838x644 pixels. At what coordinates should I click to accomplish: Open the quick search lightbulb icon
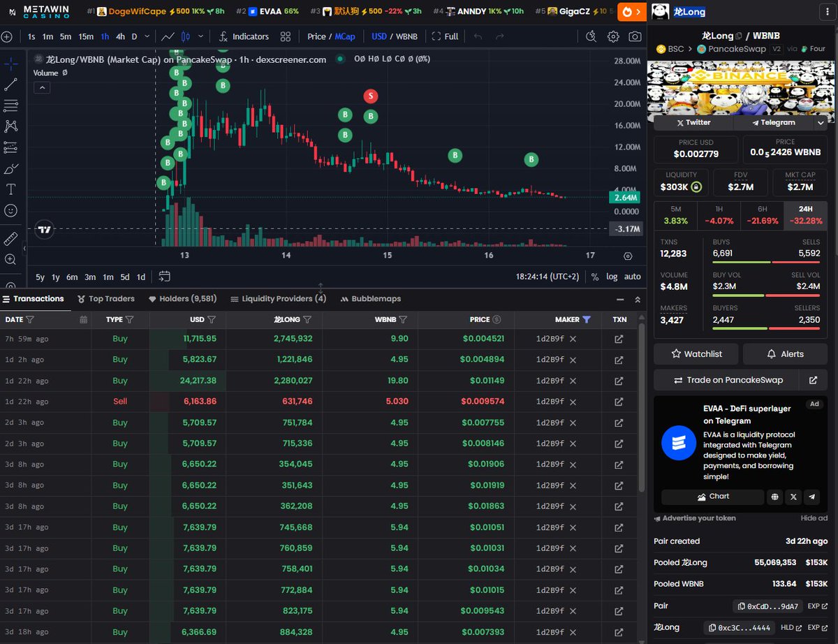pos(591,36)
